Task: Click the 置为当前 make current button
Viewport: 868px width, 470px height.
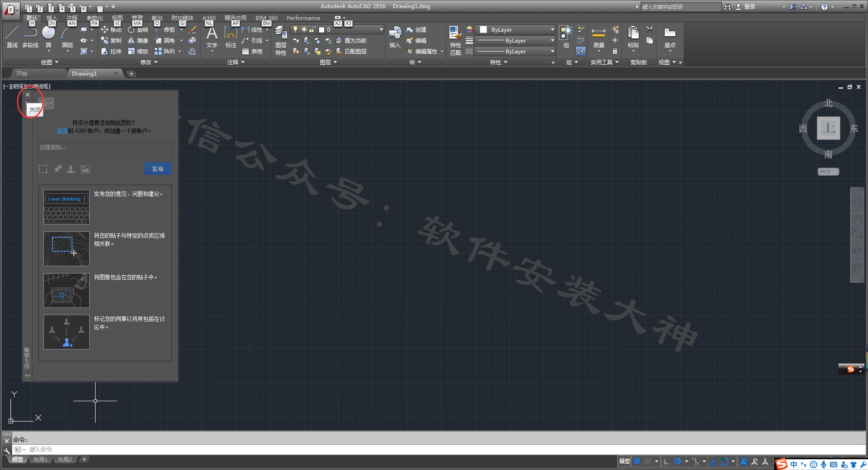Action: (351, 40)
